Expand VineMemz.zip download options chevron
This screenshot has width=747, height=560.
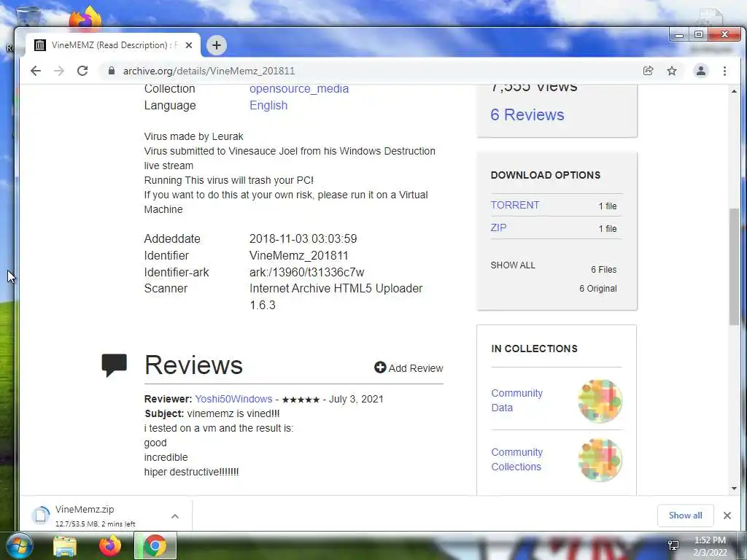(x=175, y=516)
